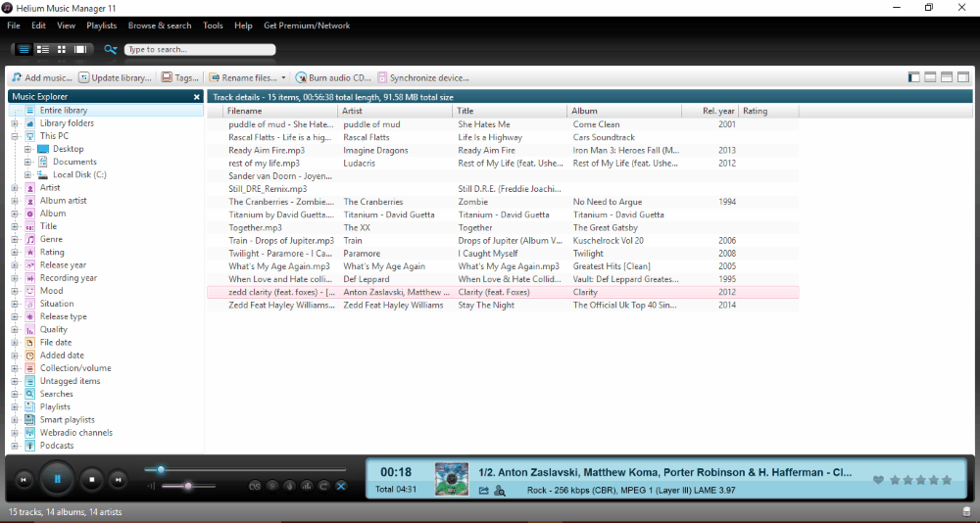Click the volume slider

point(188,486)
